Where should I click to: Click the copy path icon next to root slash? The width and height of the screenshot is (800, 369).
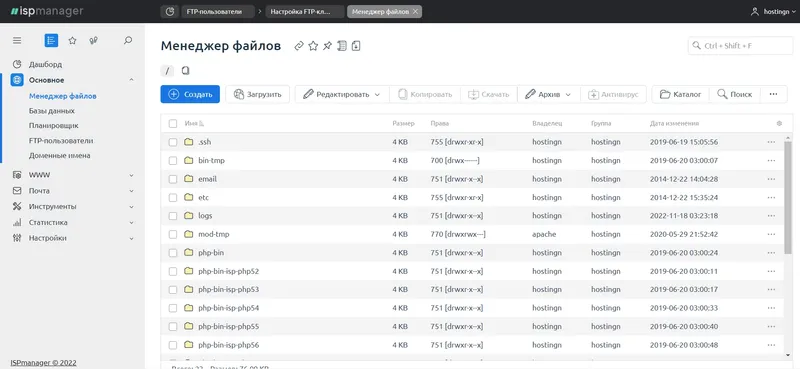[186, 70]
